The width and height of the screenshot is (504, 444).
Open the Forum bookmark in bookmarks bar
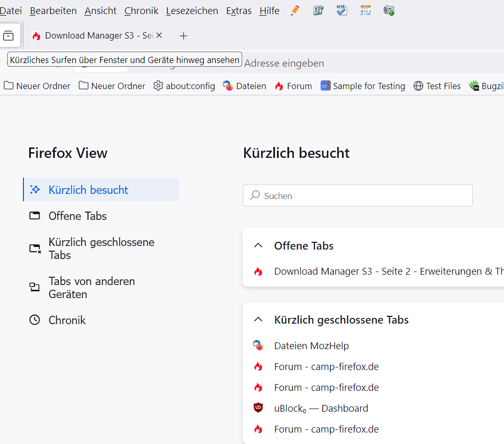[293, 86]
